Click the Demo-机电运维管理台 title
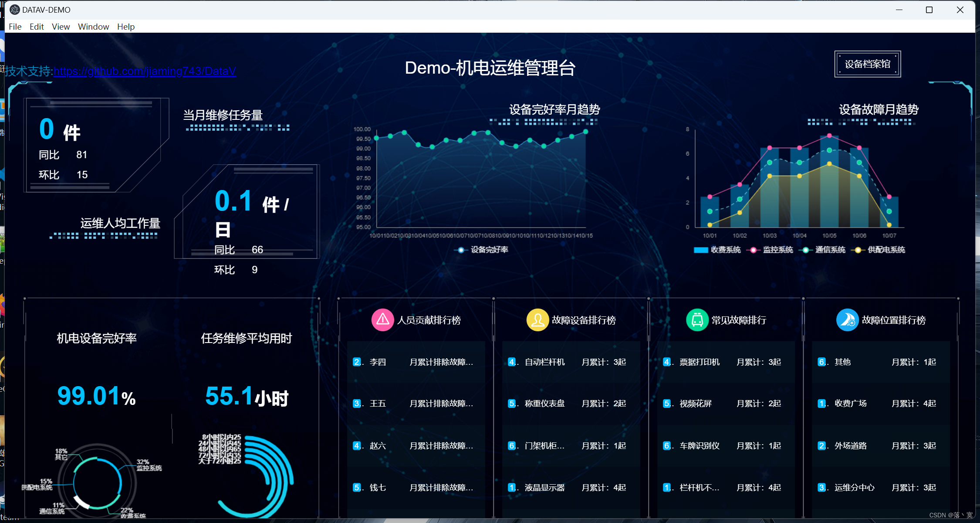Screen dimensions: 980x523 coord(490,68)
